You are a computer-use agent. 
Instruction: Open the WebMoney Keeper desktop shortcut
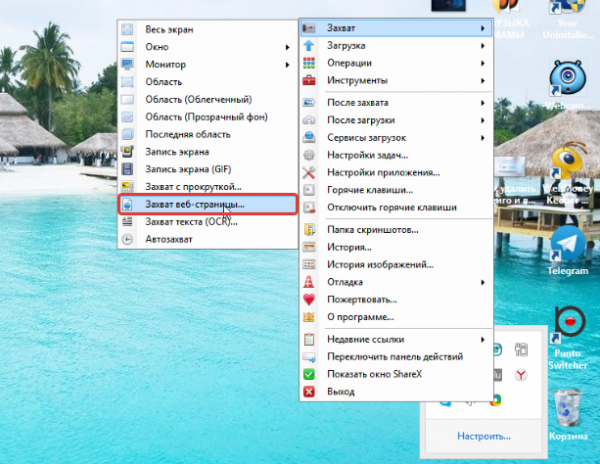569,174
